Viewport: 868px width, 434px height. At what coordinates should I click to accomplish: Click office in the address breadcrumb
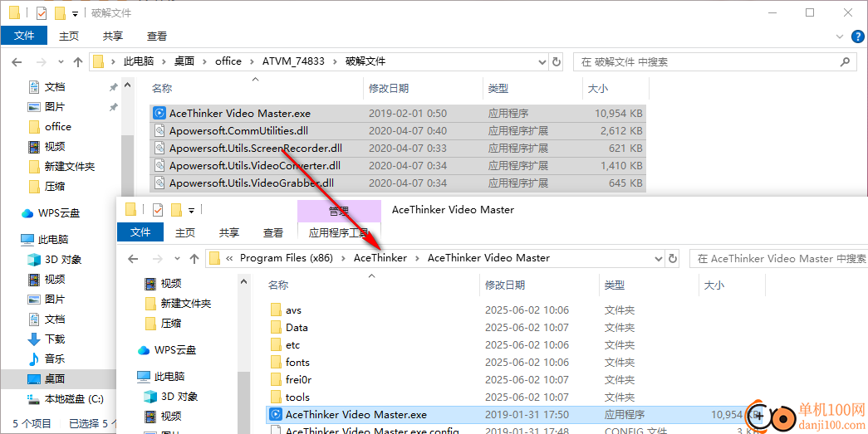click(228, 61)
